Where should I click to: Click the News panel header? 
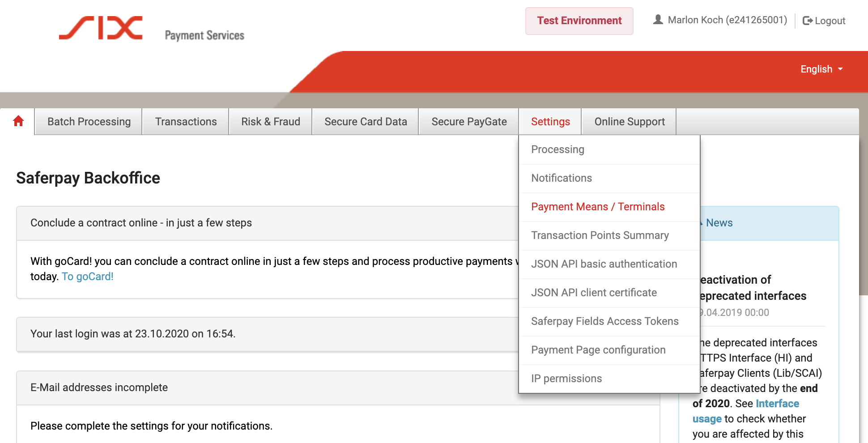pyautogui.click(x=769, y=223)
